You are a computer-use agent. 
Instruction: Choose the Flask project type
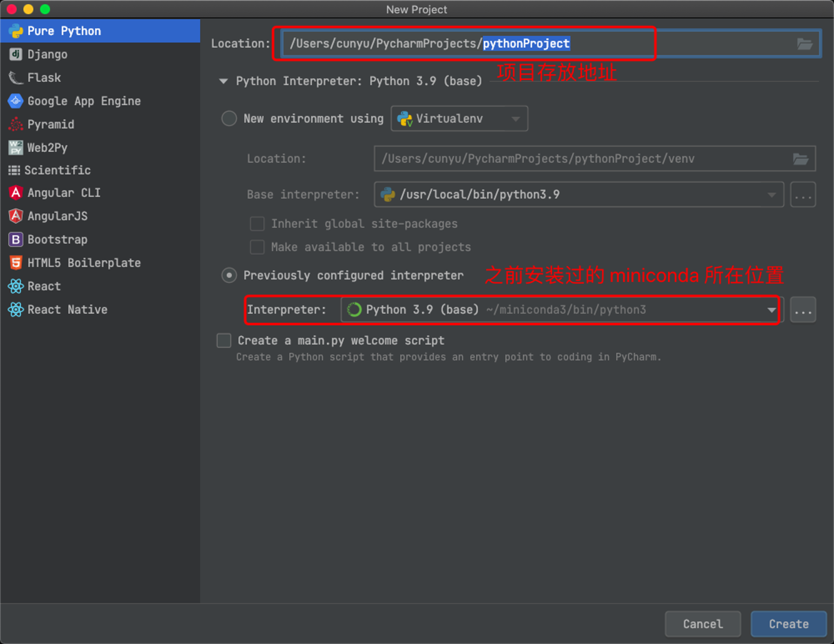pos(100,78)
